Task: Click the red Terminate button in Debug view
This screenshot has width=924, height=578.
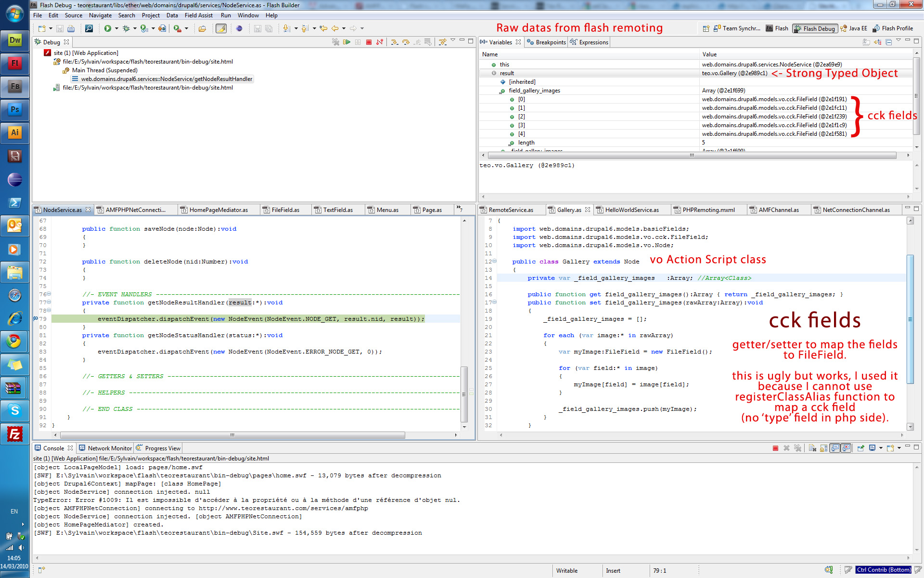Action: [x=369, y=42]
